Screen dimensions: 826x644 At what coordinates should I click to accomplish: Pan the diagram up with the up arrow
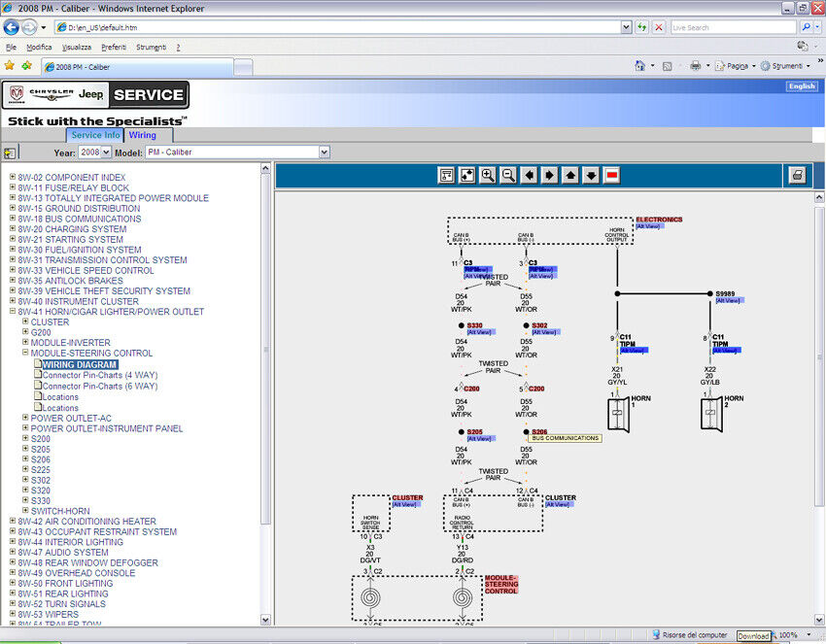point(570,175)
